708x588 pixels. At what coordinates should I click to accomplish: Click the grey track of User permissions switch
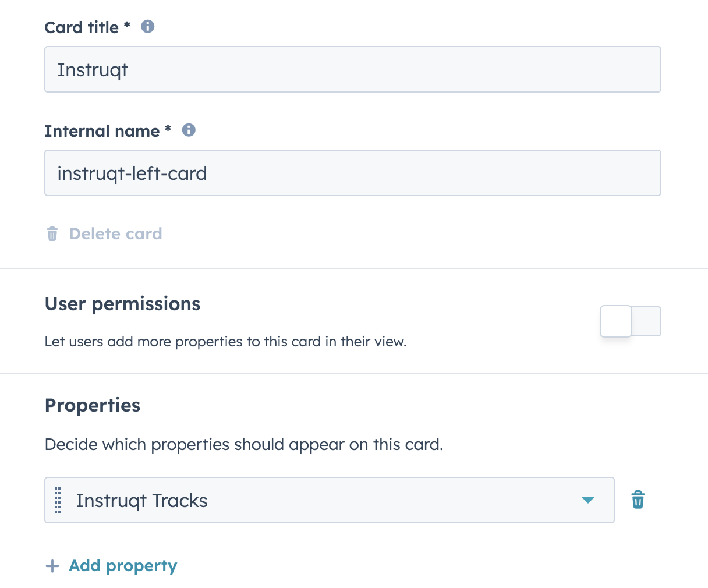(x=647, y=321)
